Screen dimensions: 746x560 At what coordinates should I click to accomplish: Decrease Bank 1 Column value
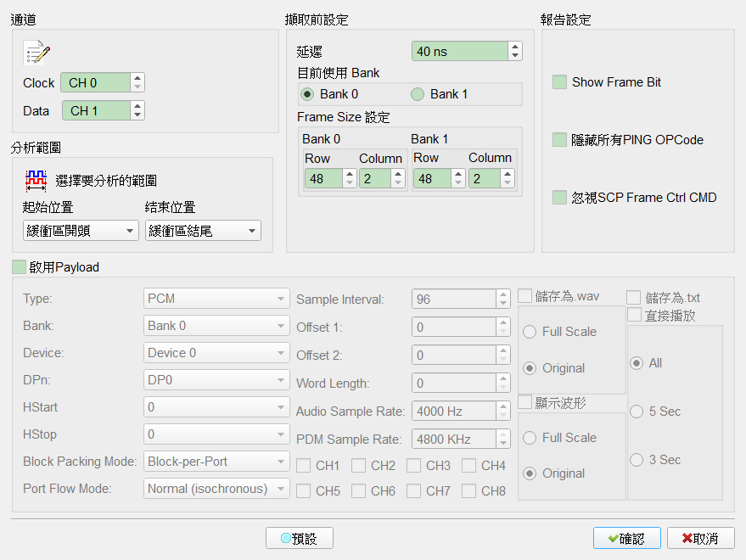[x=508, y=182]
